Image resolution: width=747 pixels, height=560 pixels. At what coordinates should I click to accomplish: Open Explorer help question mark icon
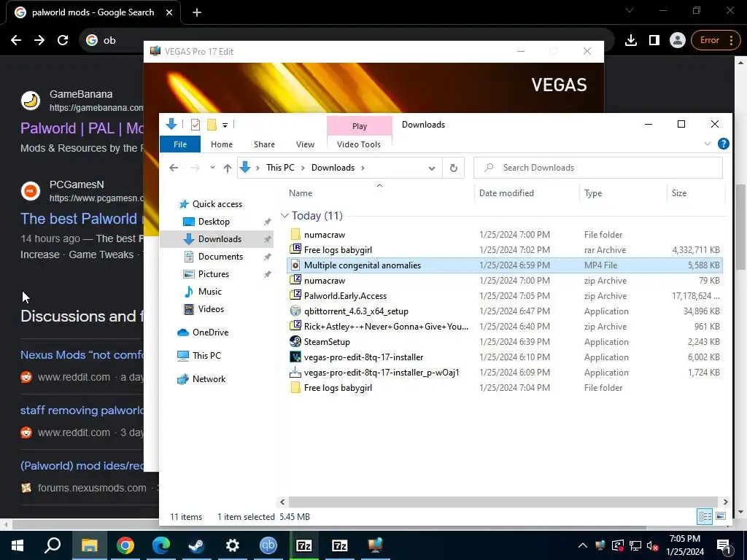(x=723, y=144)
